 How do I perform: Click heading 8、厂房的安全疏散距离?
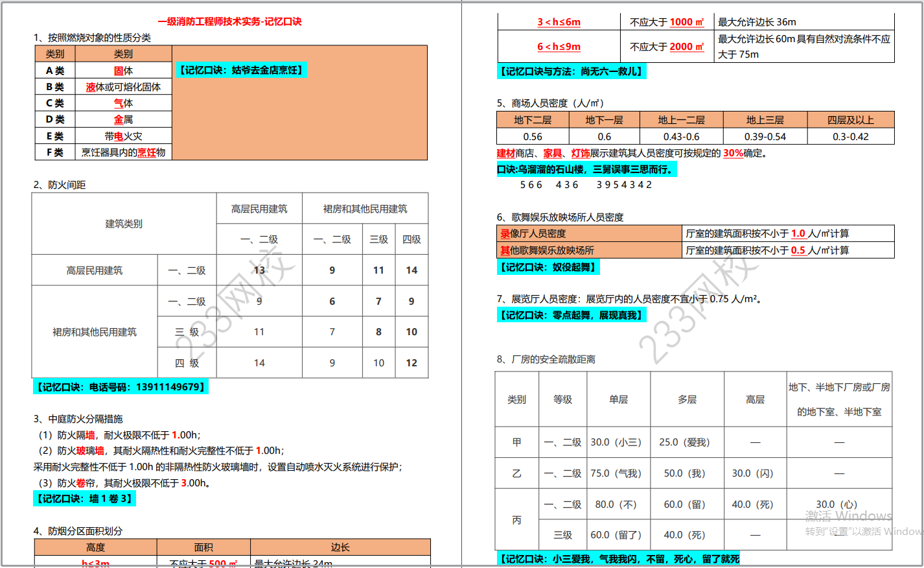[546, 359]
